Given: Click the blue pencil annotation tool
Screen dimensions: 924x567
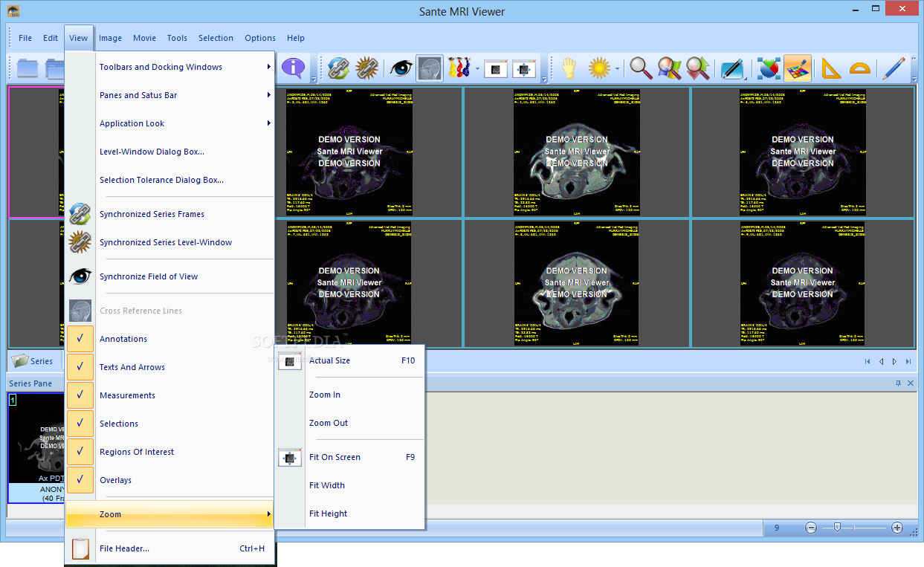Looking at the screenshot, I should coord(893,68).
